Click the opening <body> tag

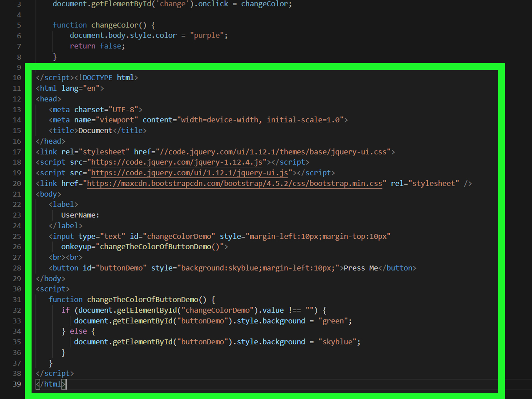[49, 194]
